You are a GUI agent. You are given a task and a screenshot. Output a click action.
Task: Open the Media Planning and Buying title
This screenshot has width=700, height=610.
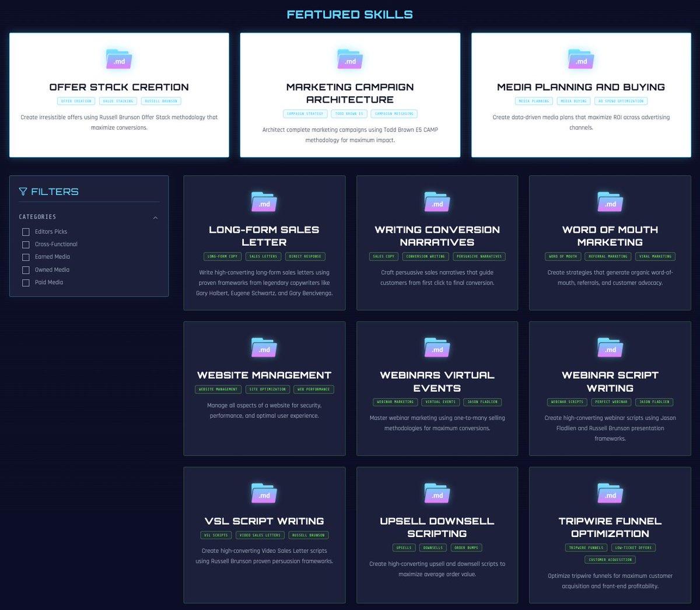(x=581, y=87)
